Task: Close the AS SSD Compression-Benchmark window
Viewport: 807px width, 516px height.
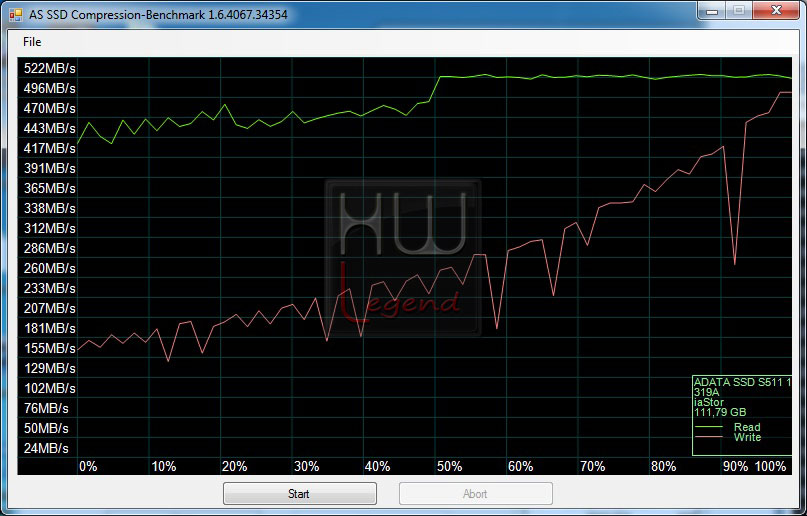Action: tap(777, 10)
